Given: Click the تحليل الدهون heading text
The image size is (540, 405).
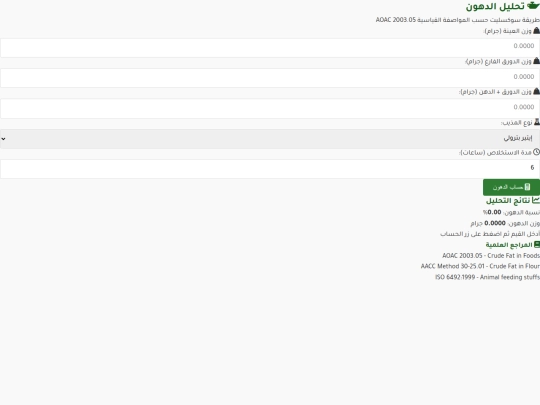Looking at the screenshot, I should click(495, 6).
